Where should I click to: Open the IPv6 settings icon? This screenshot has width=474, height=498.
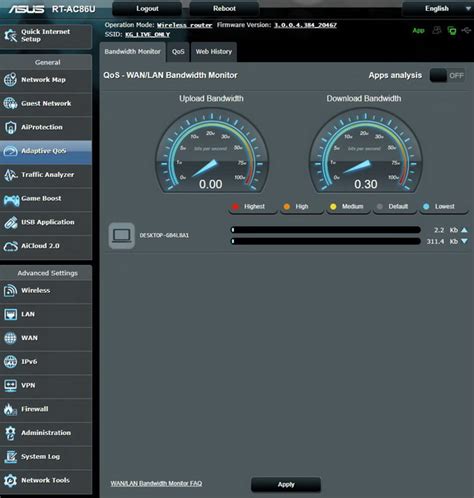click(10, 362)
